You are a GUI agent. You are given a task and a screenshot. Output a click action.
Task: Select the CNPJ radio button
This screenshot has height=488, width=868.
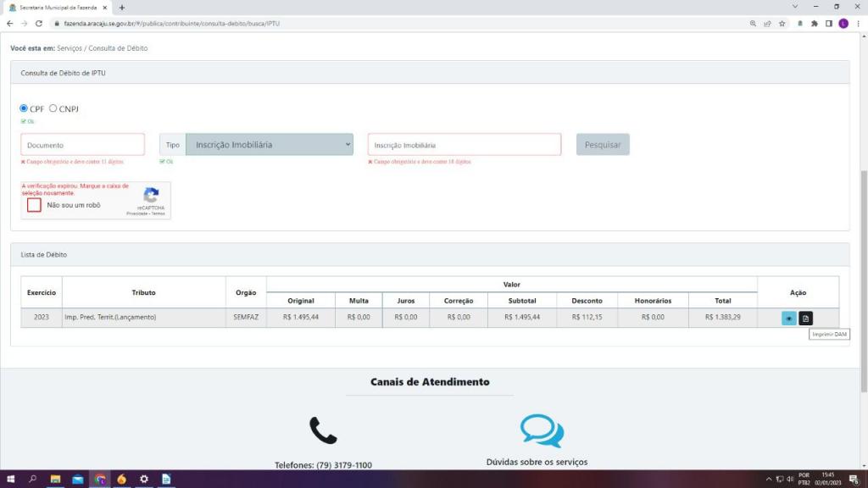(x=53, y=108)
